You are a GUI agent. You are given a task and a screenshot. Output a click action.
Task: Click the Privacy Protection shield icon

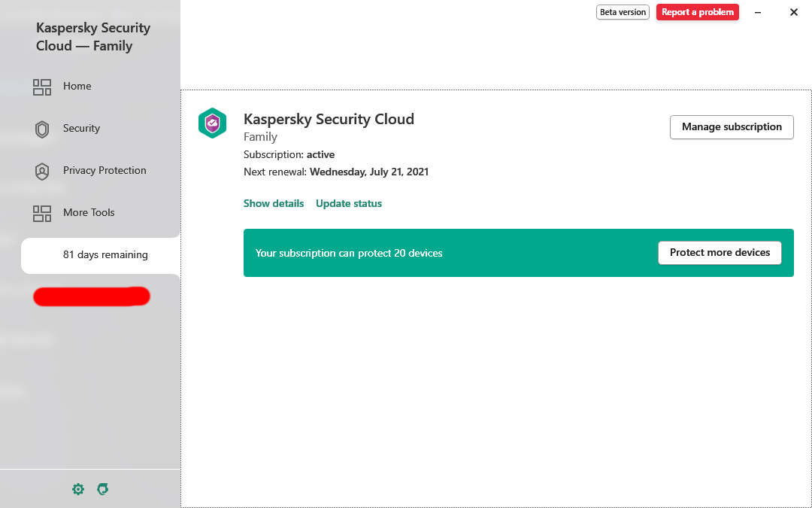click(42, 172)
